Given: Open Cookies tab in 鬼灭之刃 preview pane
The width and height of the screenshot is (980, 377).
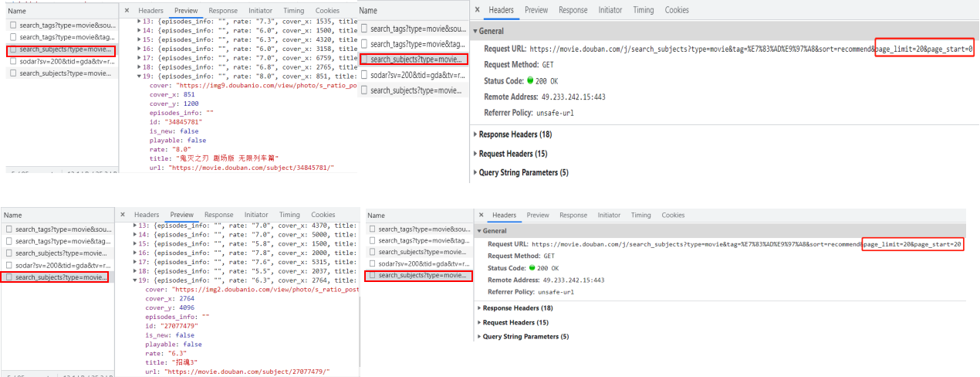Looking at the screenshot, I should 327,11.
